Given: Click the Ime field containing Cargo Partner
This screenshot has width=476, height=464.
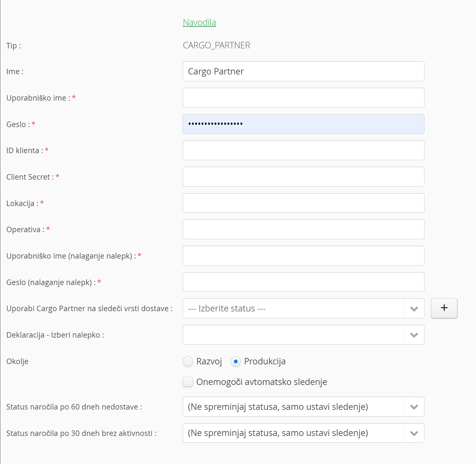Looking at the screenshot, I should pos(303,71).
